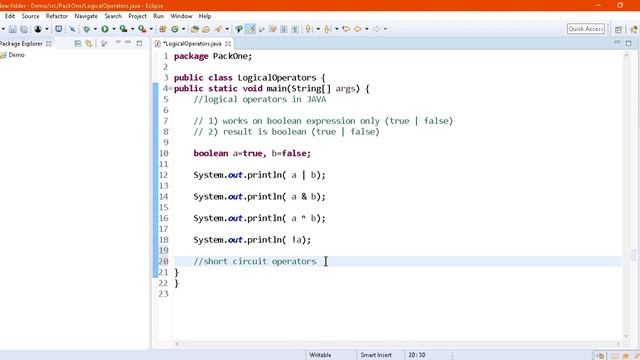
Task: Select the Package Explorer tab
Action: point(21,43)
